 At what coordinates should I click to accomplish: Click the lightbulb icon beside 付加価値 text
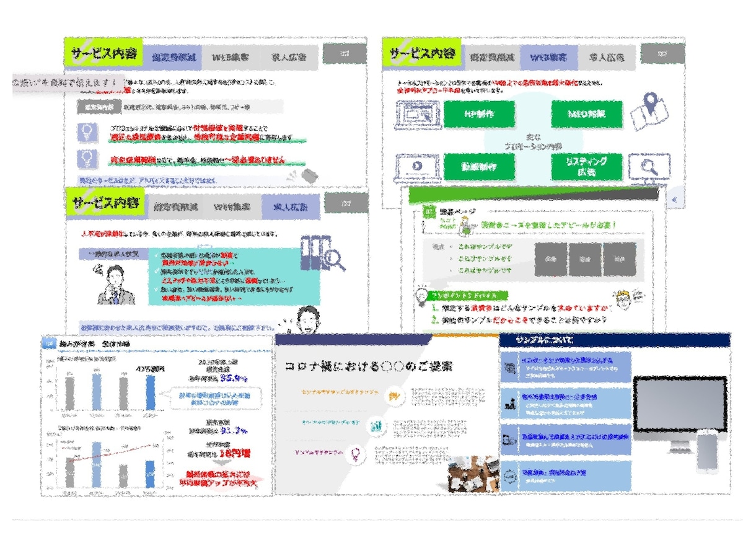coord(89,133)
